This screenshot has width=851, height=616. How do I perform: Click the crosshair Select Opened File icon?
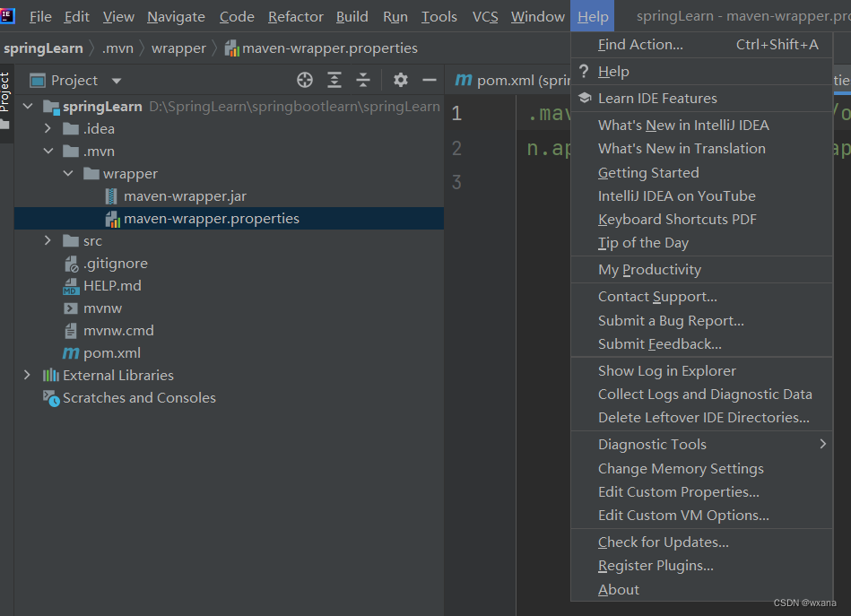[305, 80]
